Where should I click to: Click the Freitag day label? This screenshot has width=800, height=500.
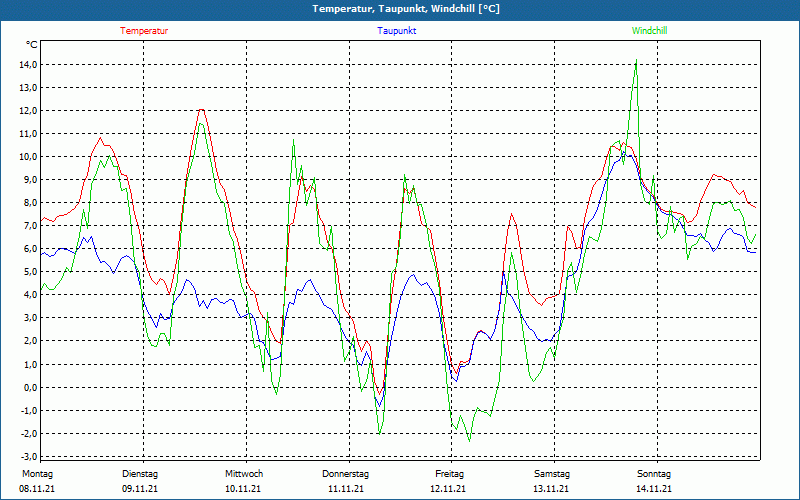click(449, 474)
